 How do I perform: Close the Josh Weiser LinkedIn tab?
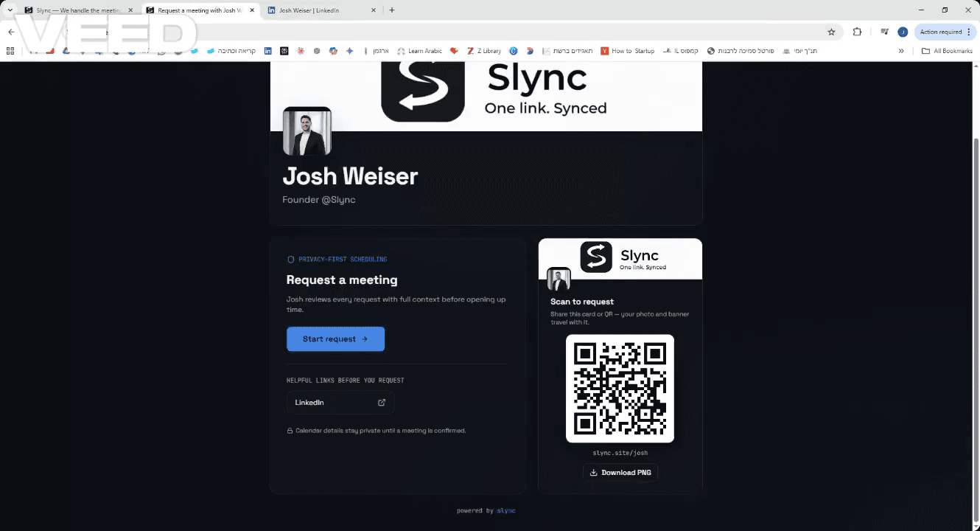373,10
